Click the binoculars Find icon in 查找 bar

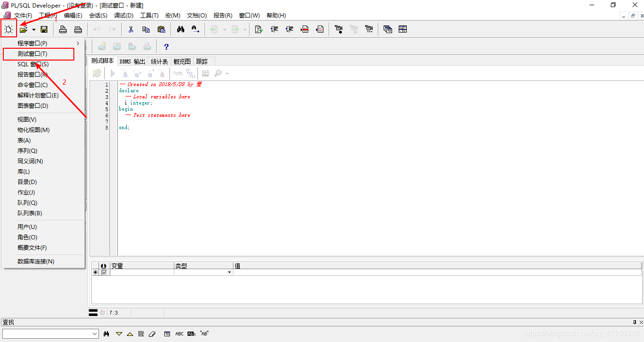click(107, 333)
